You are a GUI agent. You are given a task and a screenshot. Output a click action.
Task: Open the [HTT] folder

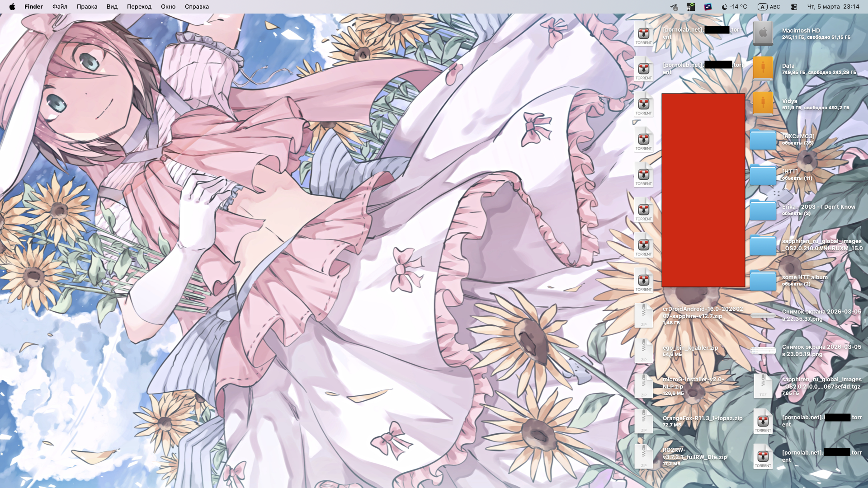(763, 174)
